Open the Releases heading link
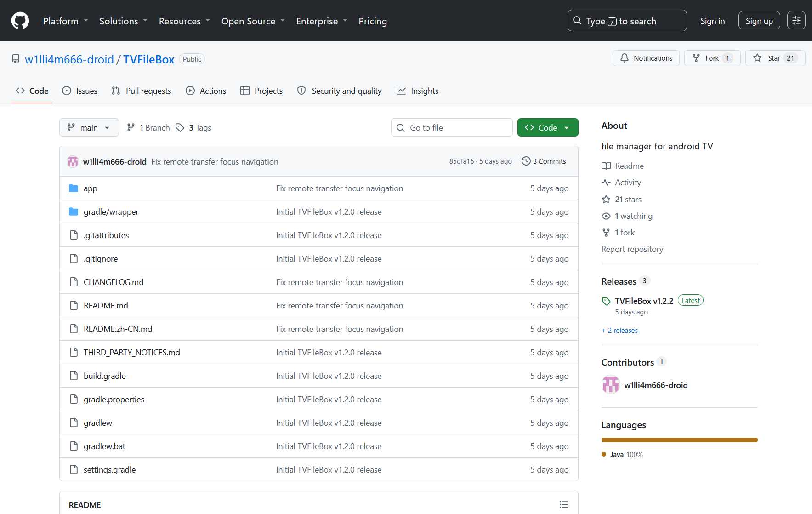This screenshot has height=514, width=812. 619,281
